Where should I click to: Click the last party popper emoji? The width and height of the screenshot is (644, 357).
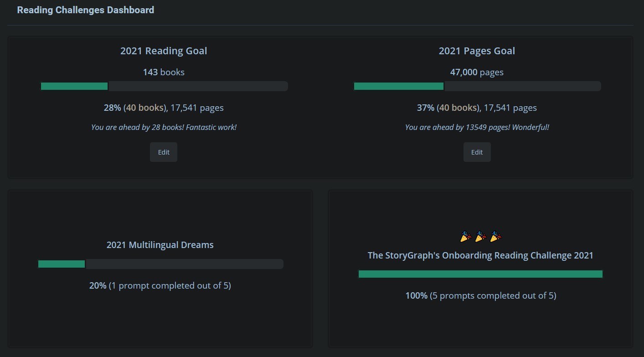[495, 237]
